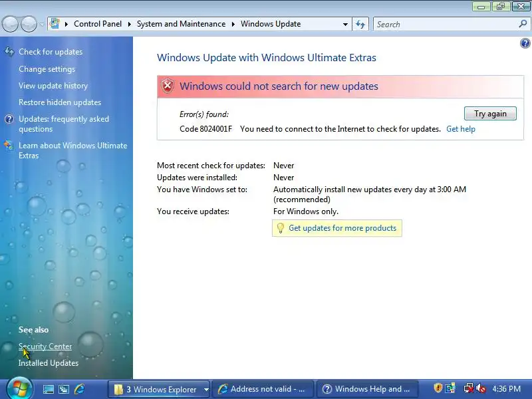Image resolution: width=532 pixels, height=399 pixels.
Task: Click the red error shield icon
Action: coord(168,86)
